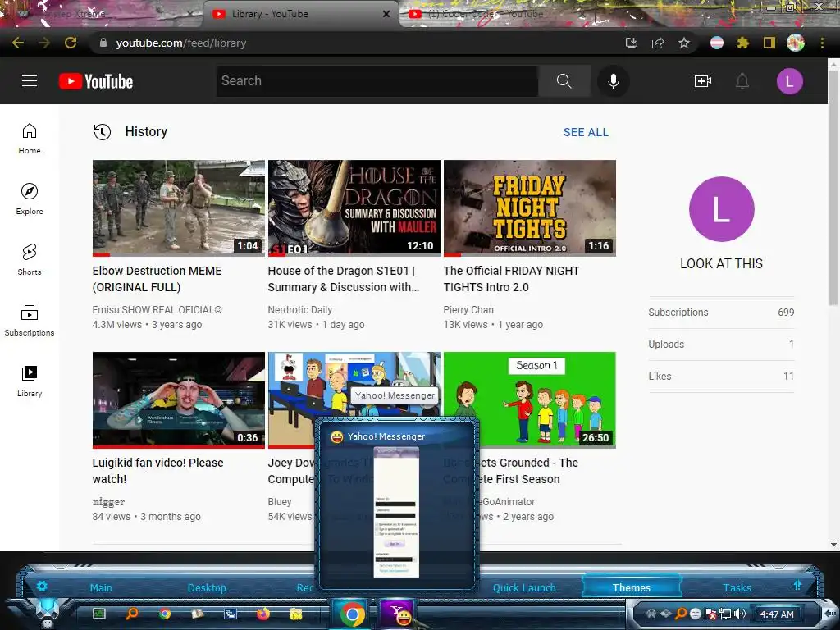Viewport: 840px width, 630px height.
Task: Go back with the browser back arrow
Action: tap(18, 43)
